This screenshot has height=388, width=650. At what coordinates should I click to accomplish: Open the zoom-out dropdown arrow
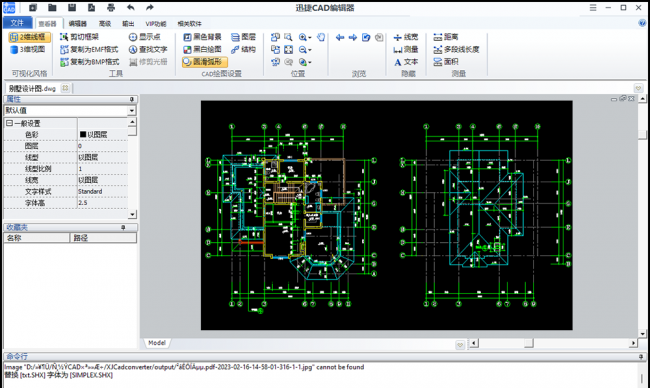310,50
